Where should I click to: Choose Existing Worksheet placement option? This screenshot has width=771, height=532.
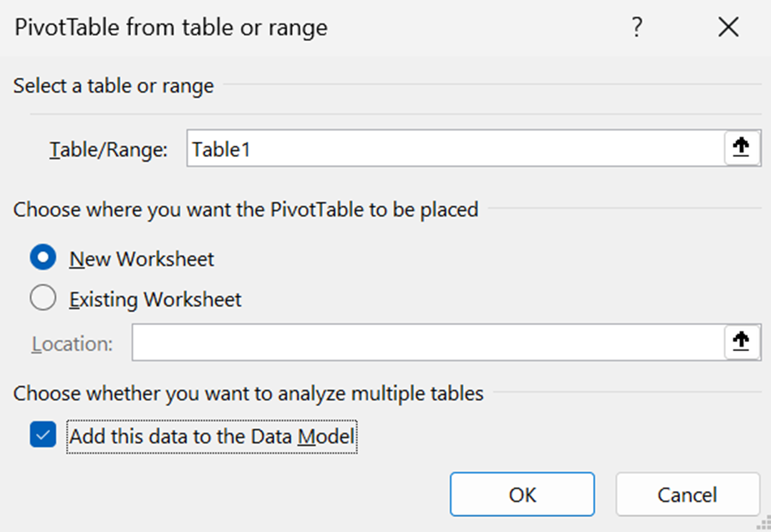(43, 297)
